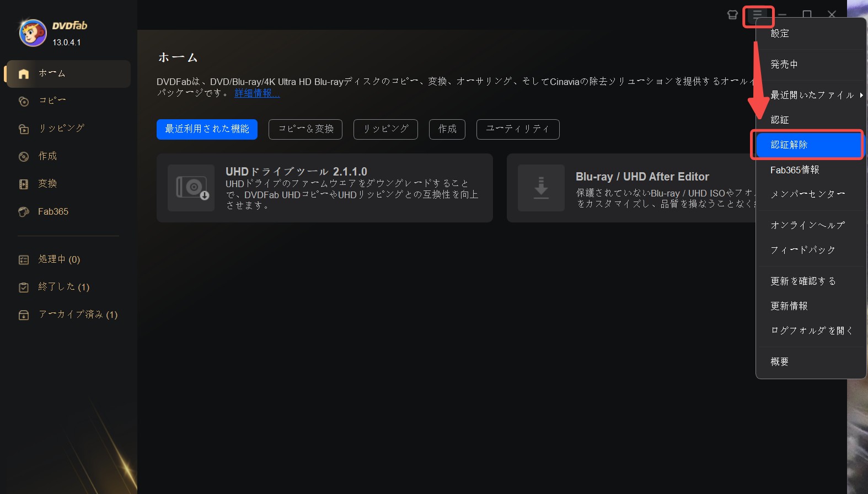This screenshot has height=494, width=868.
Task: Choose 発売中 from the menu
Action: [811, 65]
